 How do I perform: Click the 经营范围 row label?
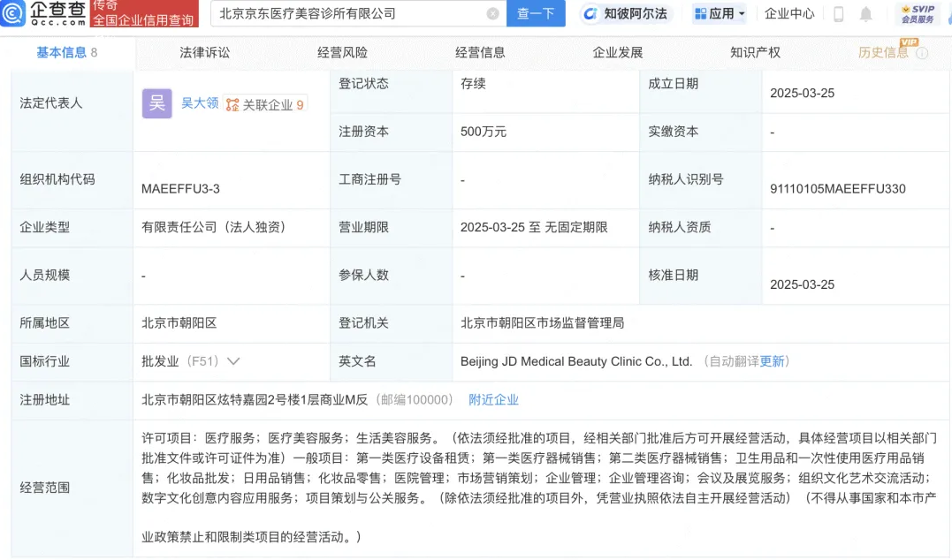[x=45, y=488]
